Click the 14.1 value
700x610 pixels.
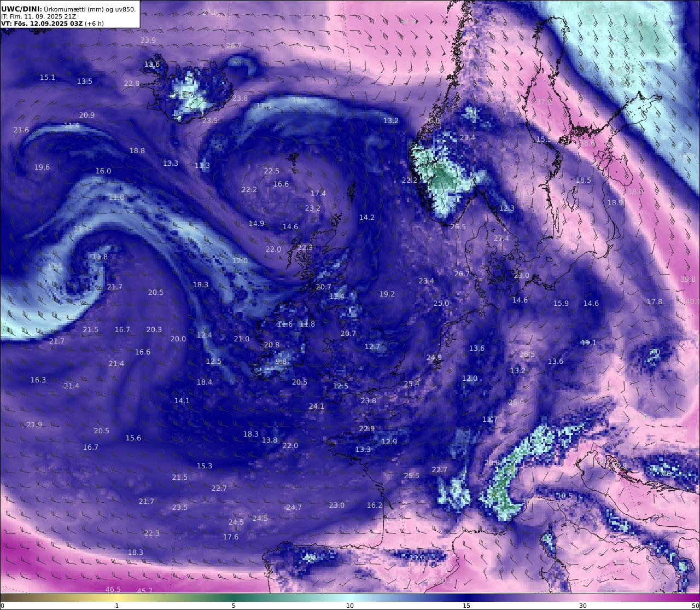(x=182, y=401)
